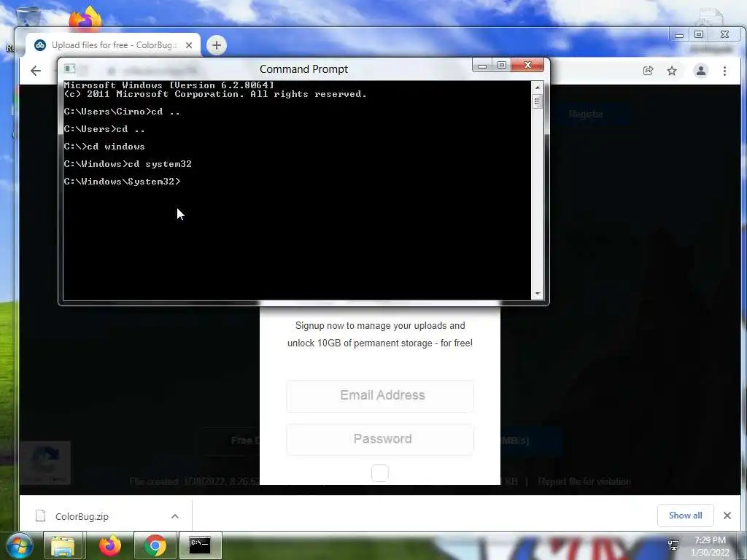
Task: Click the Command Prompt system menu icon
Action: (x=69, y=69)
